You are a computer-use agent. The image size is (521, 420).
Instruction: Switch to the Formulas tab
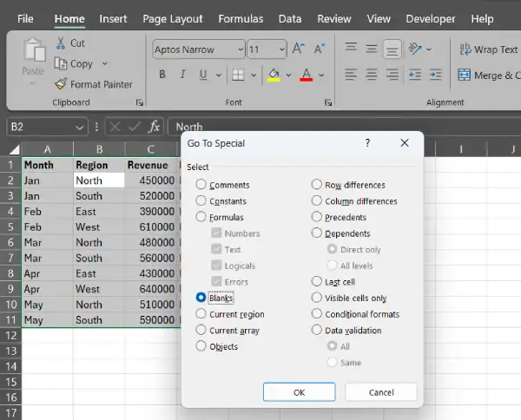click(x=241, y=19)
